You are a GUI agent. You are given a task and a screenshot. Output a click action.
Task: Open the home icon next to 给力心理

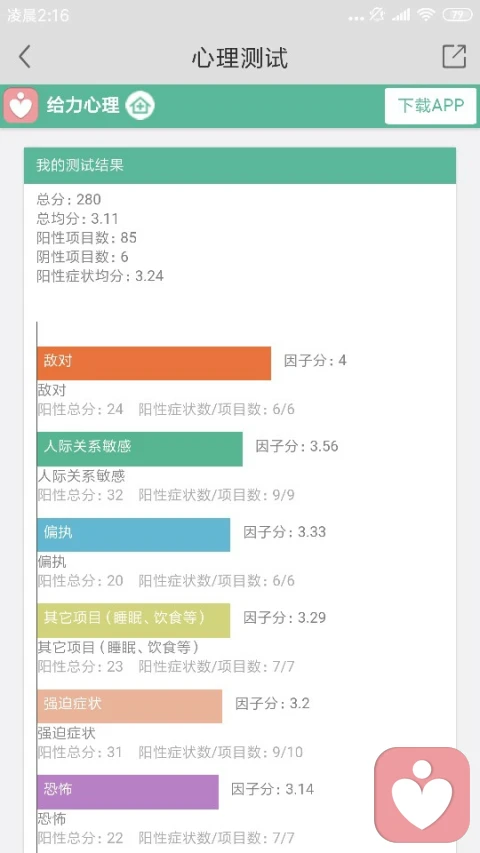[140, 106]
